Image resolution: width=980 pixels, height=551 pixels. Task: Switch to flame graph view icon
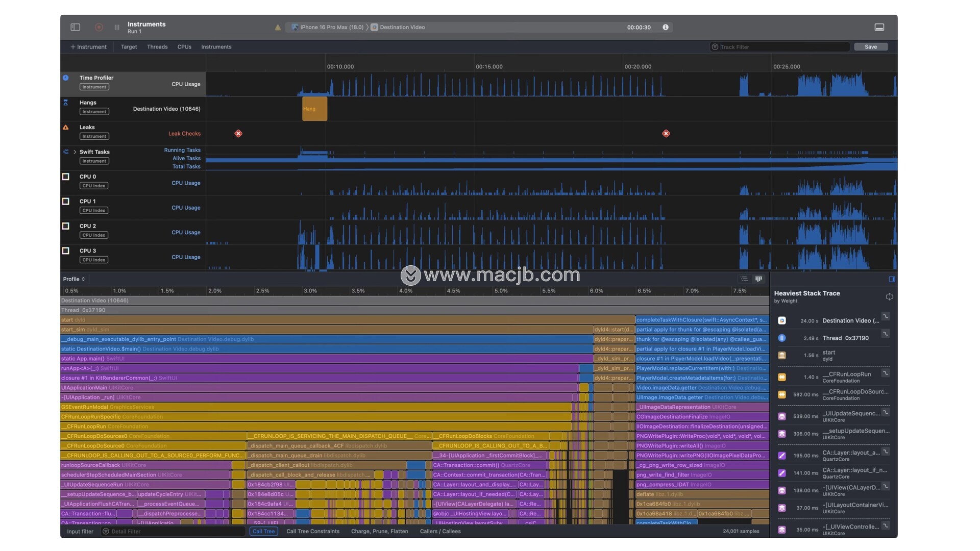(758, 279)
